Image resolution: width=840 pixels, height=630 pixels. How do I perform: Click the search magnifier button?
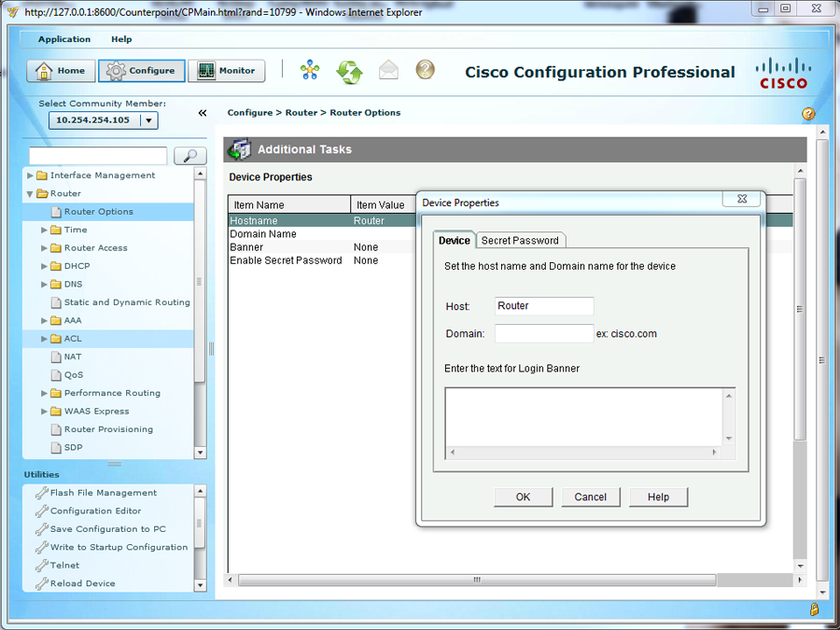click(190, 155)
